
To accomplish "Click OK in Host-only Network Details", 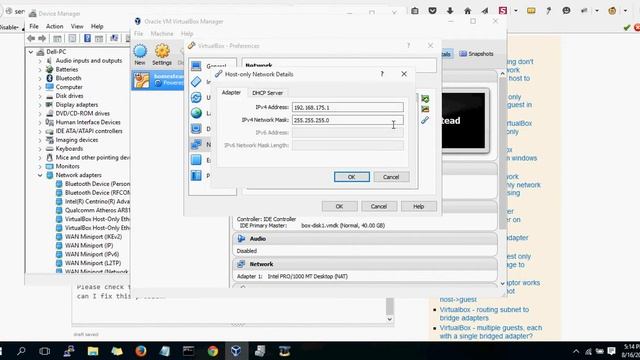I will click(351, 177).
